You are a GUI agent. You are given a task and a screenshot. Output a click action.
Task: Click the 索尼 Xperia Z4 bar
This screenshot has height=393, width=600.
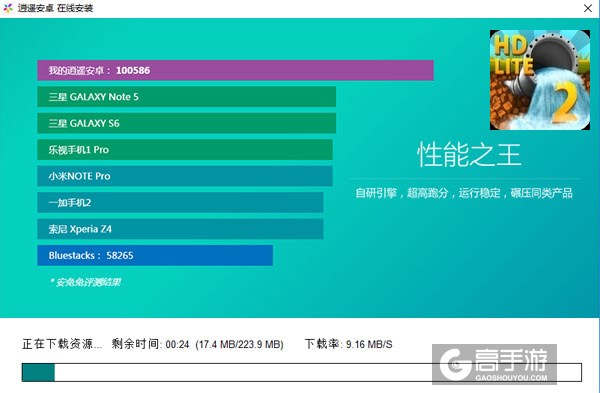pyautogui.click(x=180, y=229)
